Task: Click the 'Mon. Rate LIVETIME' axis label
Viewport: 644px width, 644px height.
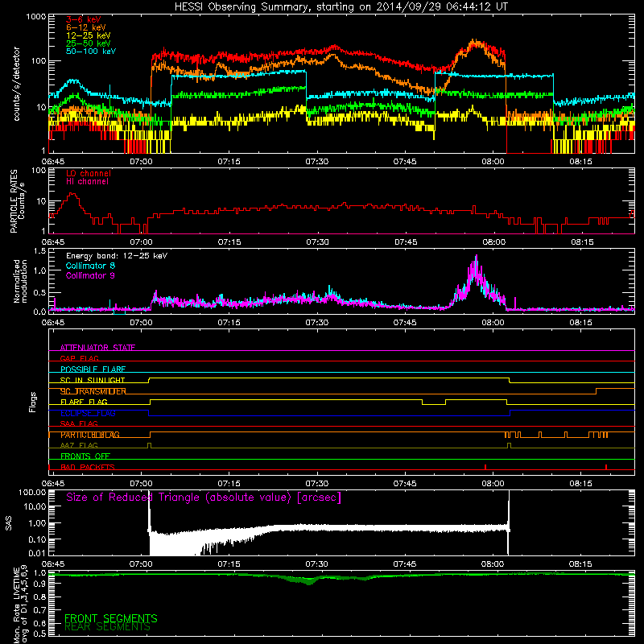Action: 16,604
